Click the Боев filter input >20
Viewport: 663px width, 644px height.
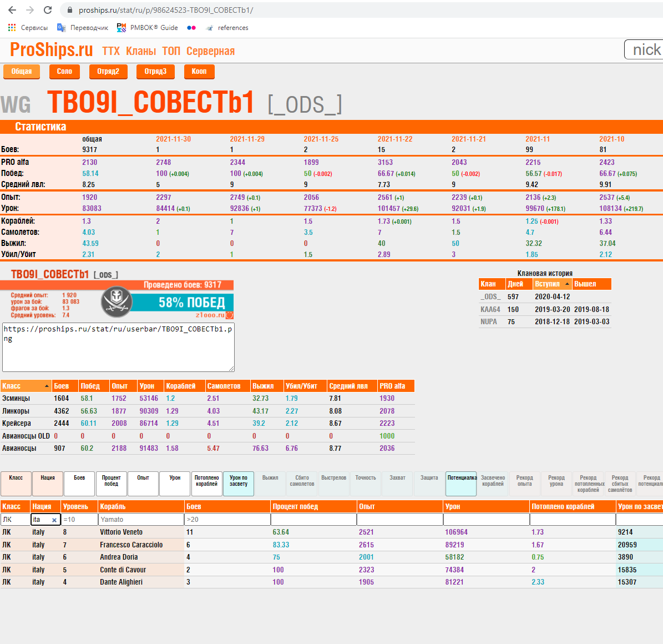227,519
